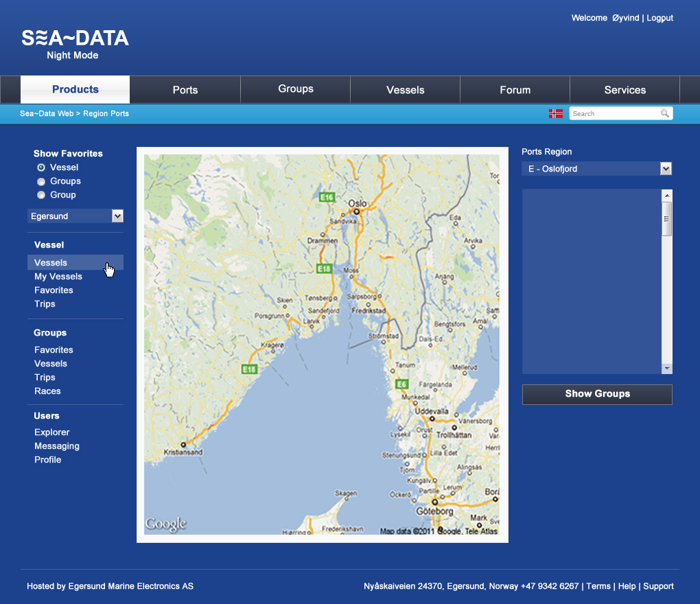Click the Norwegian flag language icon

[555, 114]
